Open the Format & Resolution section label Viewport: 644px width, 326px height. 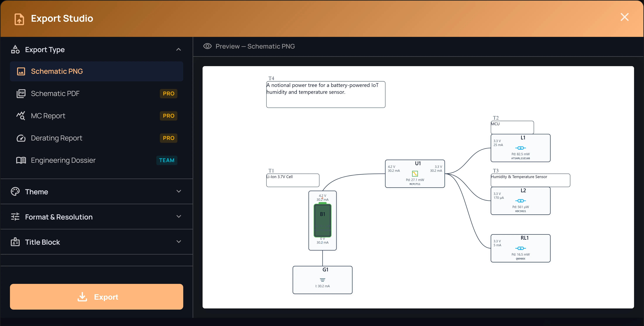(59, 217)
